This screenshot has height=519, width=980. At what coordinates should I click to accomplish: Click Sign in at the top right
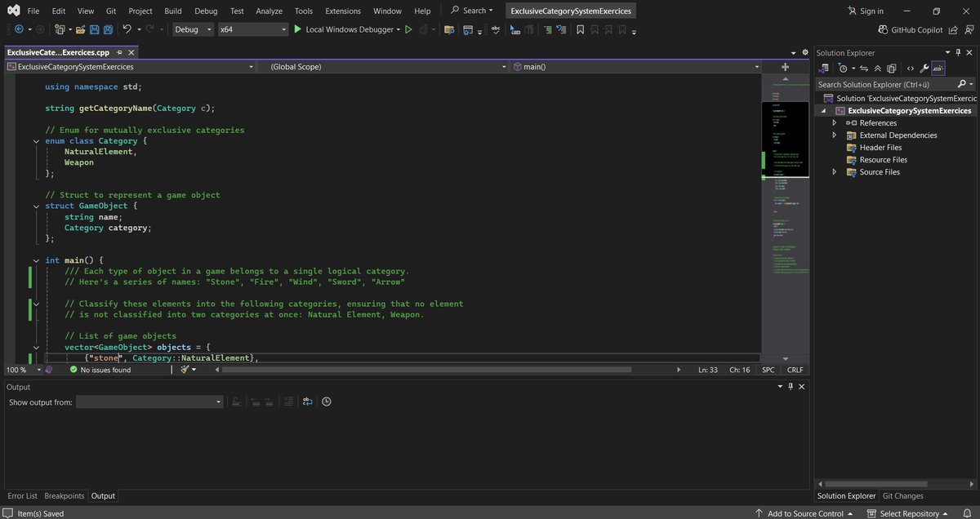(866, 11)
